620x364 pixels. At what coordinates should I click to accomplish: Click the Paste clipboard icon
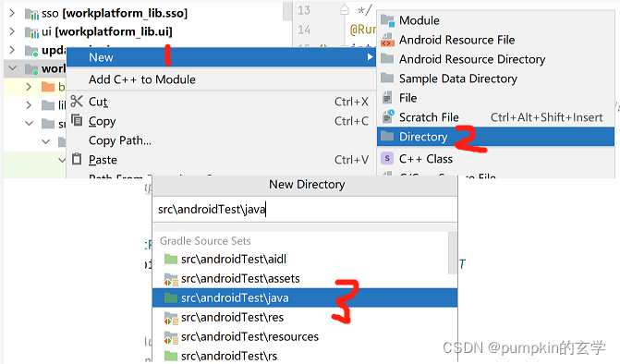77,159
